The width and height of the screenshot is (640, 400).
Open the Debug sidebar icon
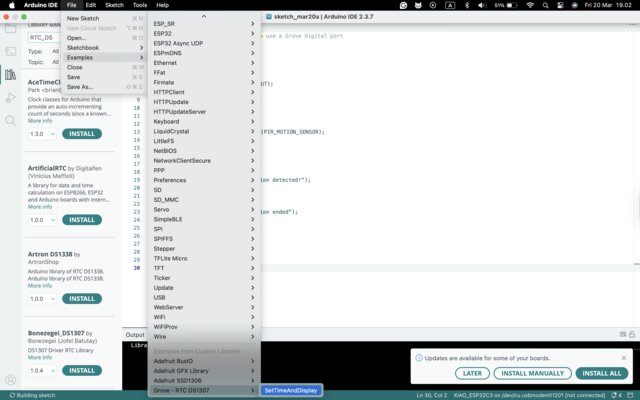(10, 98)
